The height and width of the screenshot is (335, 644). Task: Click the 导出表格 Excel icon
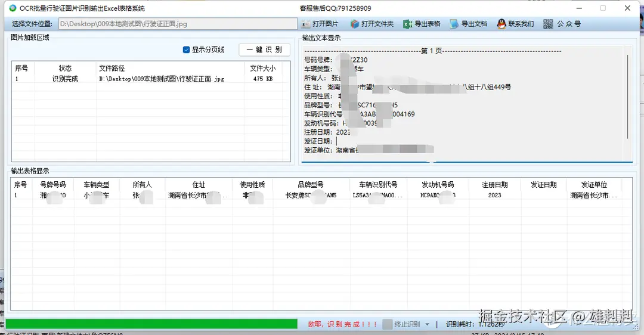click(407, 24)
